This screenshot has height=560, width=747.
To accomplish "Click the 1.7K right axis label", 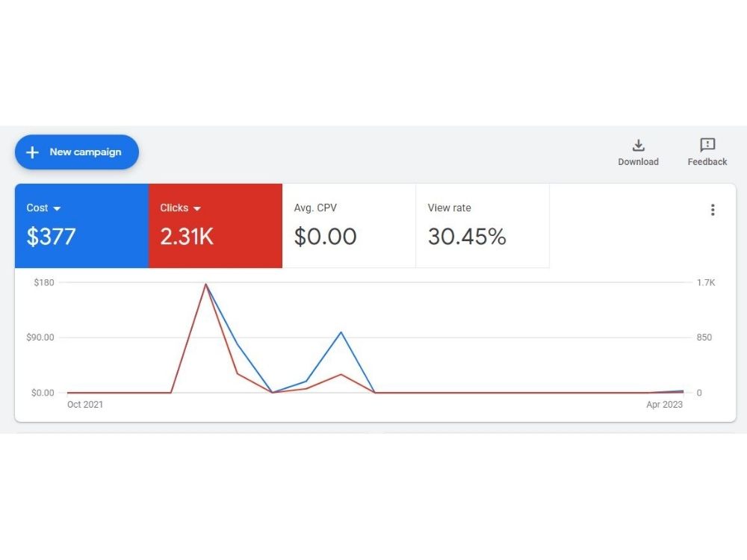I will click(x=706, y=283).
